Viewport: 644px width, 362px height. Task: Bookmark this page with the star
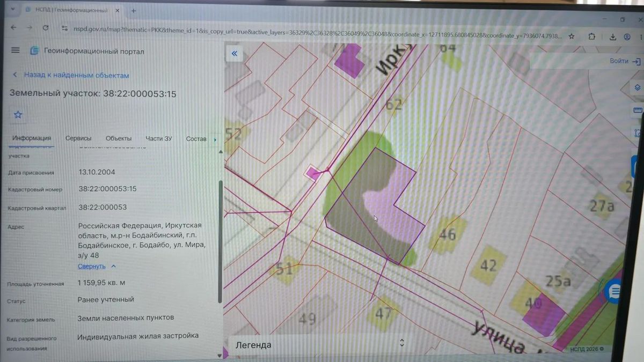[572, 36]
